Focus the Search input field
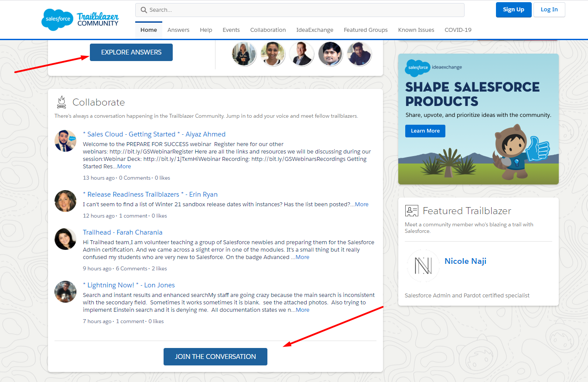Screen dimensions: 588x382 300,10
